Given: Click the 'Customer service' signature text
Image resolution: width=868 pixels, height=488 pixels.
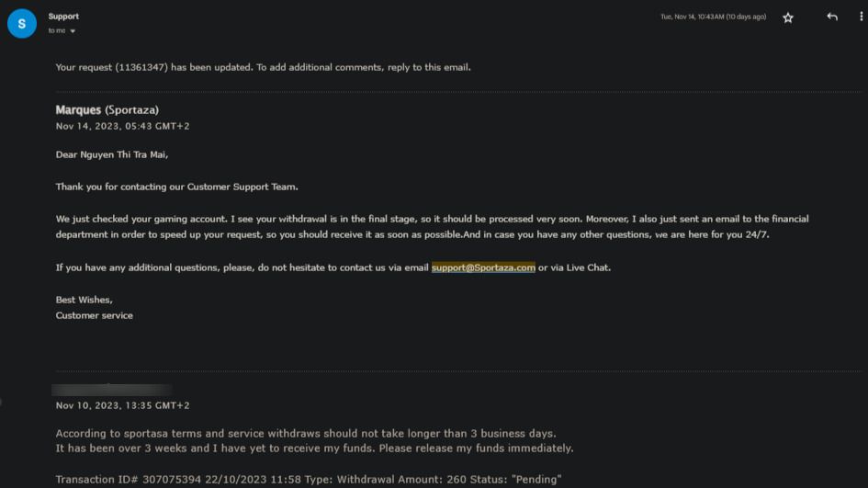Looking at the screenshot, I should tap(94, 315).
